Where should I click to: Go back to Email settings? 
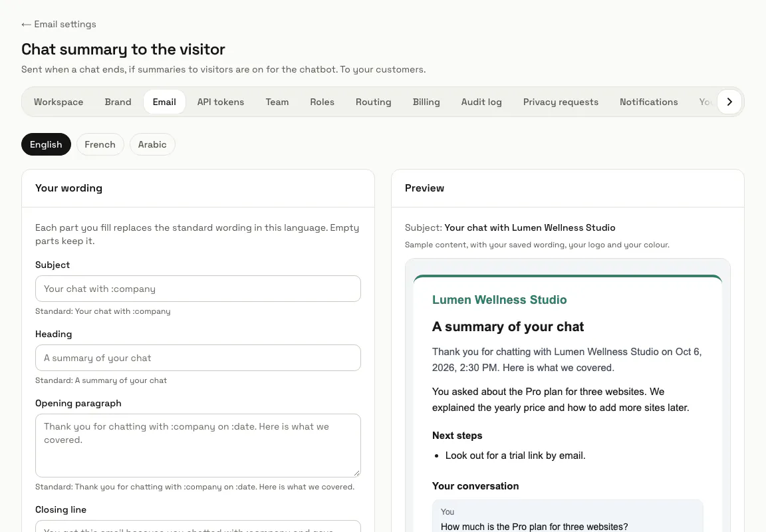(x=59, y=24)
